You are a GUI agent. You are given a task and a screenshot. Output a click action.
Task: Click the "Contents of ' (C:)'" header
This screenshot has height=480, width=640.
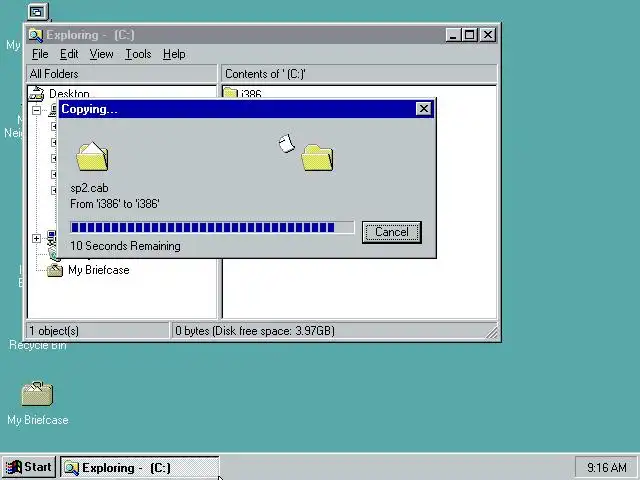point(359,74)
